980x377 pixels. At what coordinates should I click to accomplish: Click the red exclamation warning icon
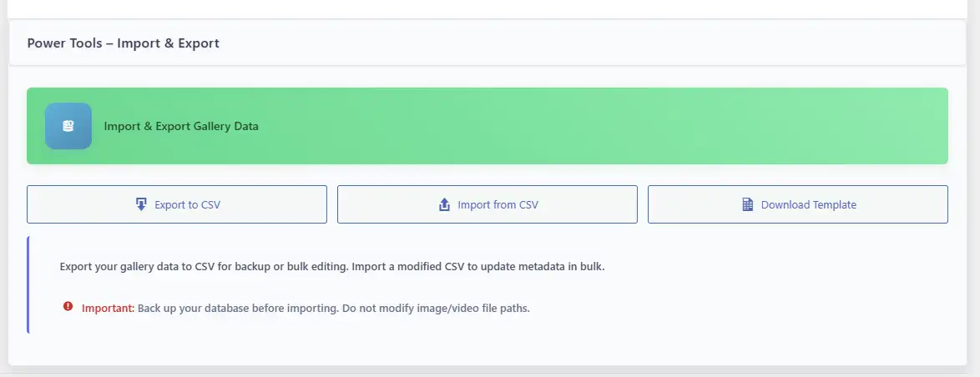click(x=68, y=307)
